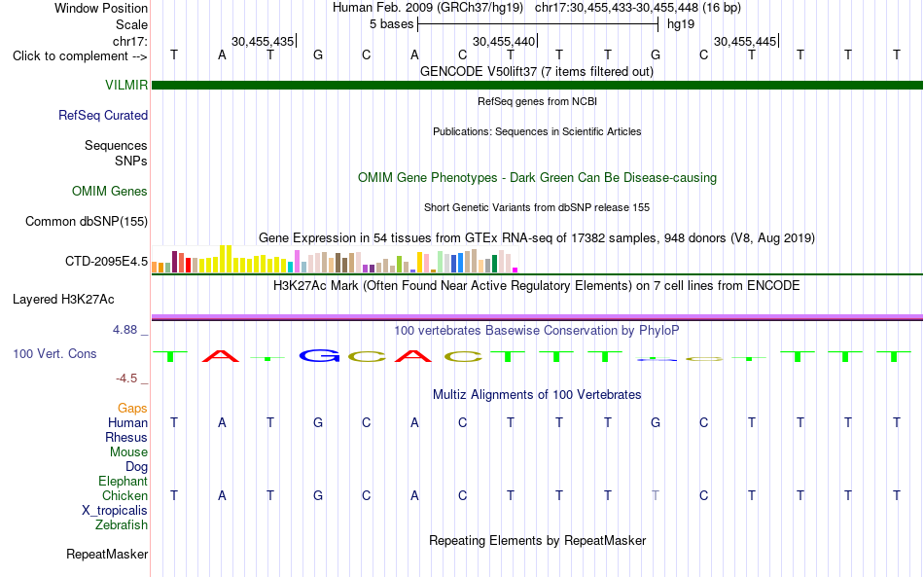Open "Multiz Alignments of 100 Vertebrates" title
924x577 pixels.
(537, 395)
